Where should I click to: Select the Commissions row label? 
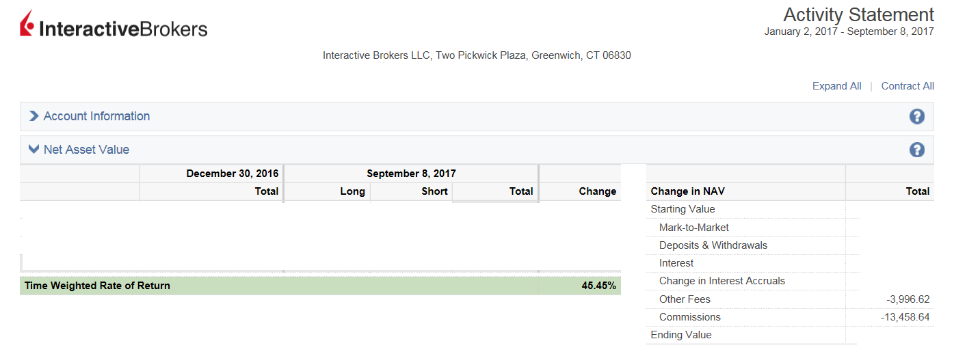coord(689,317)
